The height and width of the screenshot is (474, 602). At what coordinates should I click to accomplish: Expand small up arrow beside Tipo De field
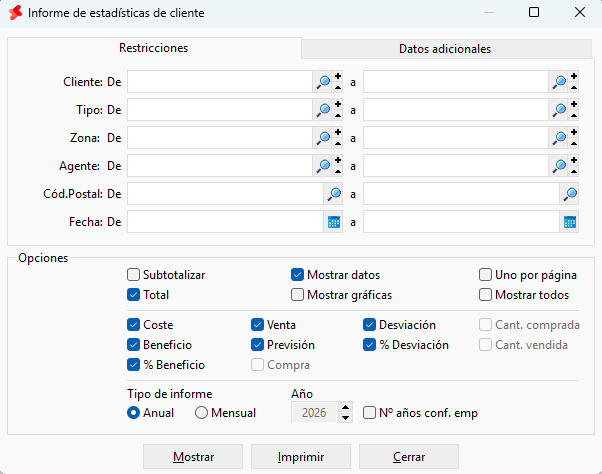[338, 115]
